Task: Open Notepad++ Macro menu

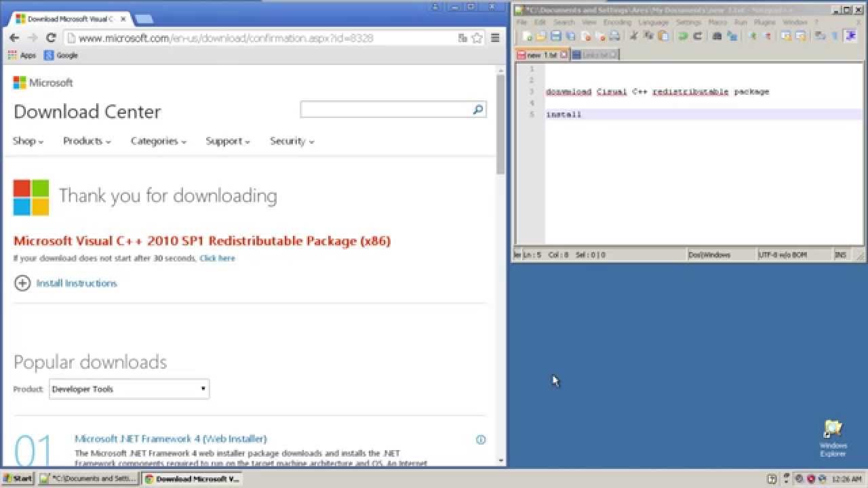Action: point(717,22)
